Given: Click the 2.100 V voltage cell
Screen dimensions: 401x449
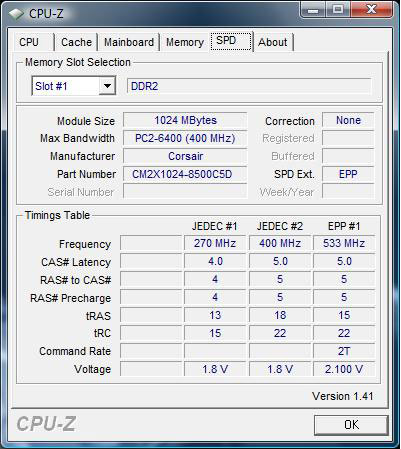Looking at the screenshot, I should pyautogui.click(x=344, y=369).
